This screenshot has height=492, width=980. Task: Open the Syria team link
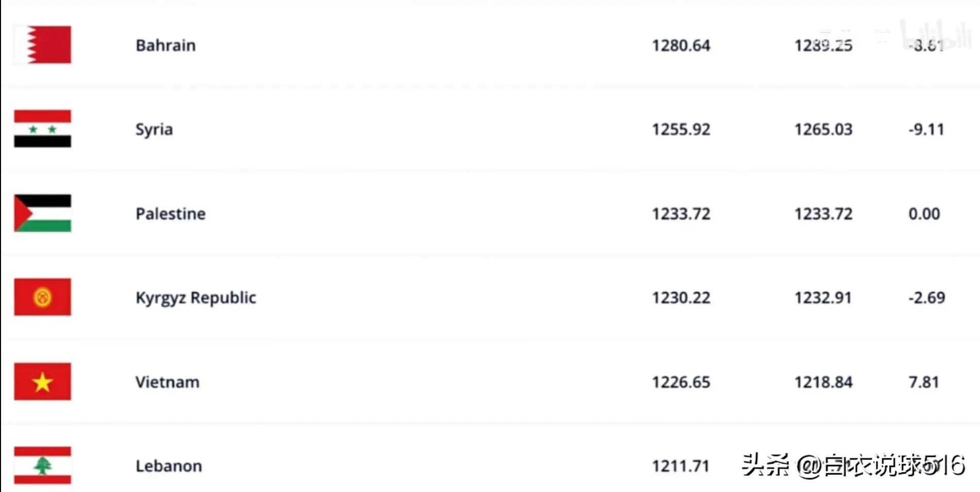[154, 129]
